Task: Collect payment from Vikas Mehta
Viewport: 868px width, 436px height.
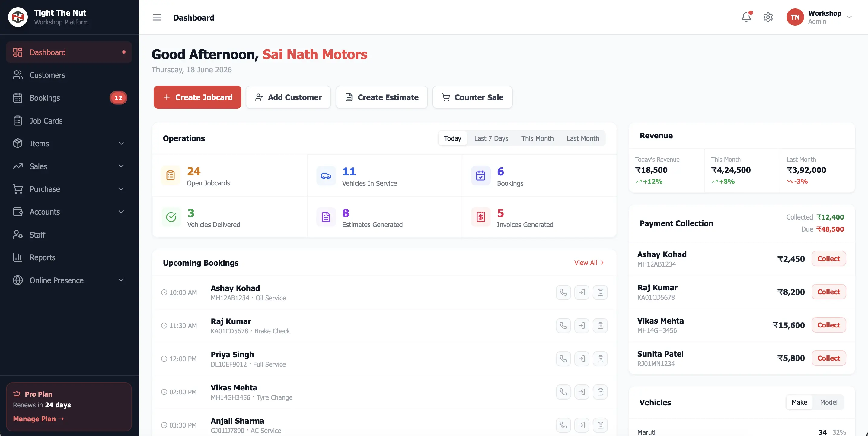Action: click(828, 325)
